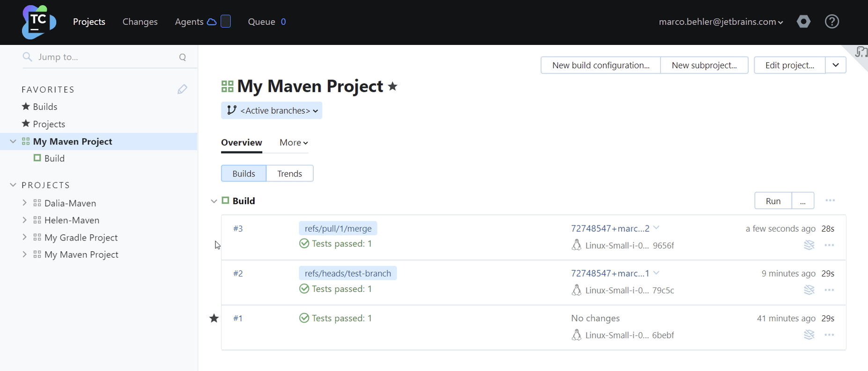The image size is (868, 371).
Task: Click the agents status square icon
Action: click(x=226, y=22)
